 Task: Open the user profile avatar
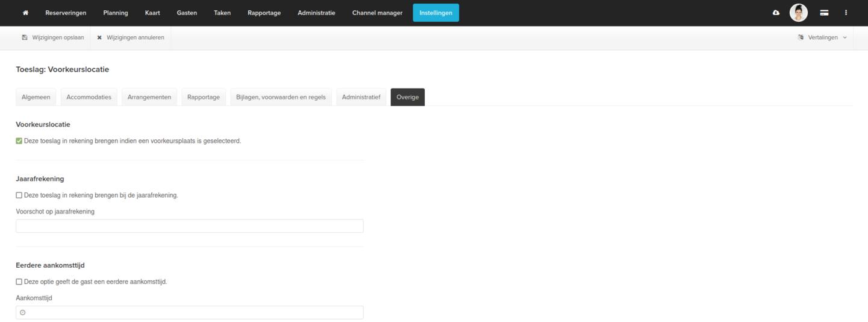799,13
